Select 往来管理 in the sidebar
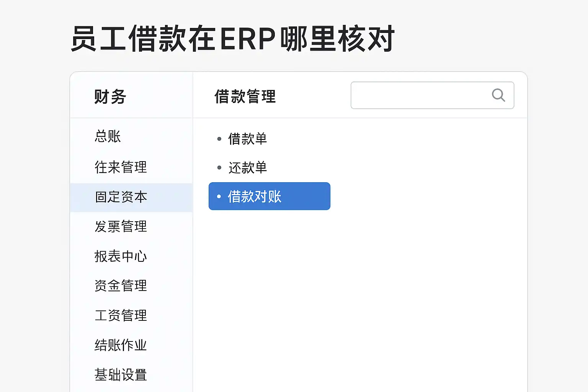This screenshot has width=588, height=392. pos(121,167)
